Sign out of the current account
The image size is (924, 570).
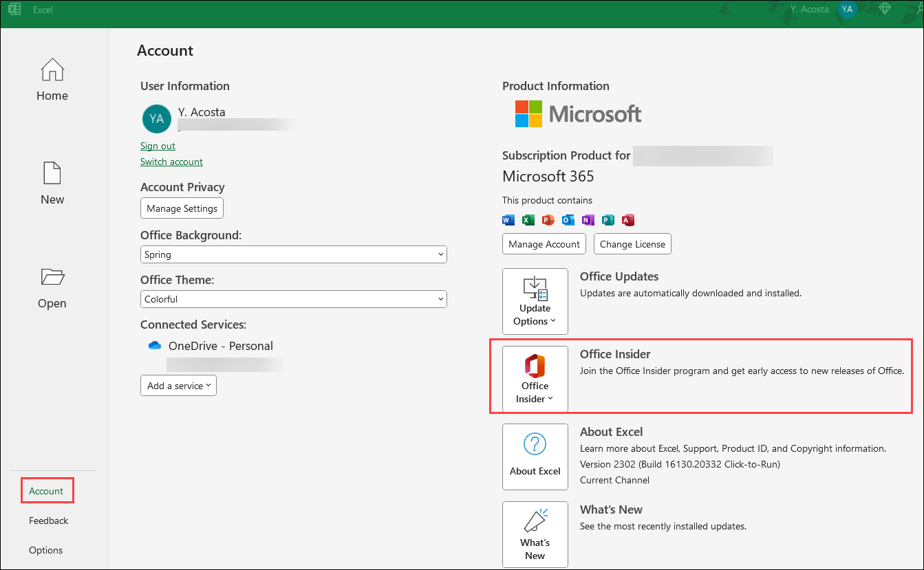point(158,146)
